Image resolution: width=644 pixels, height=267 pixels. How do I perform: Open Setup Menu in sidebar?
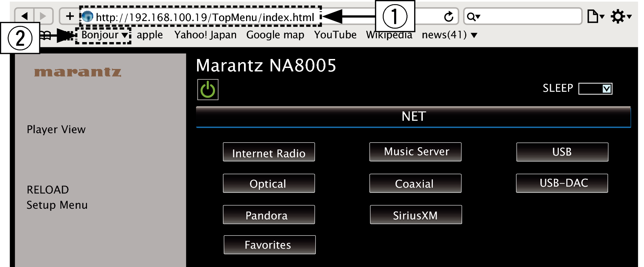coord(57,205)
